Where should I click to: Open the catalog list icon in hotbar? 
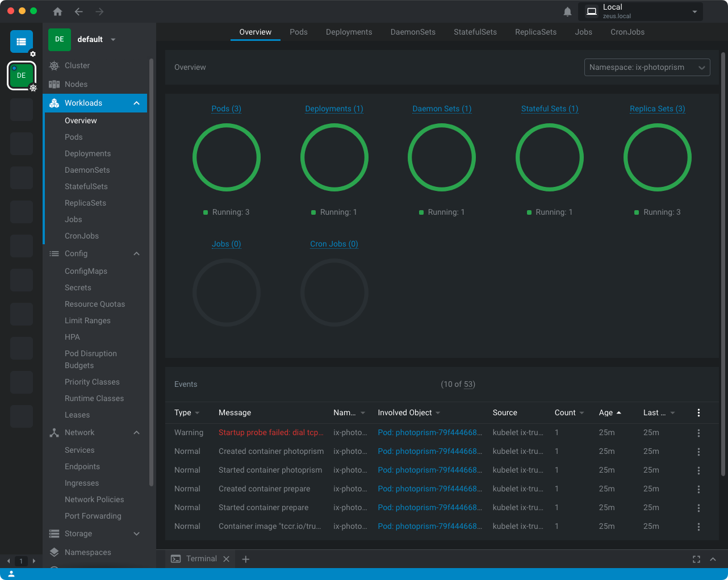(x=22, y=41)
